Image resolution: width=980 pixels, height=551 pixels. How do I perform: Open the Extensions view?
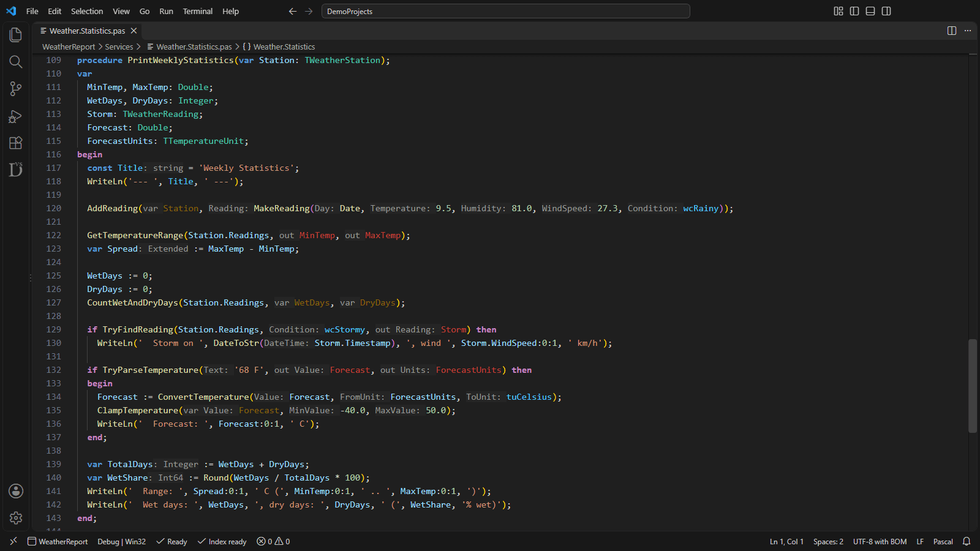pos(16,143)
